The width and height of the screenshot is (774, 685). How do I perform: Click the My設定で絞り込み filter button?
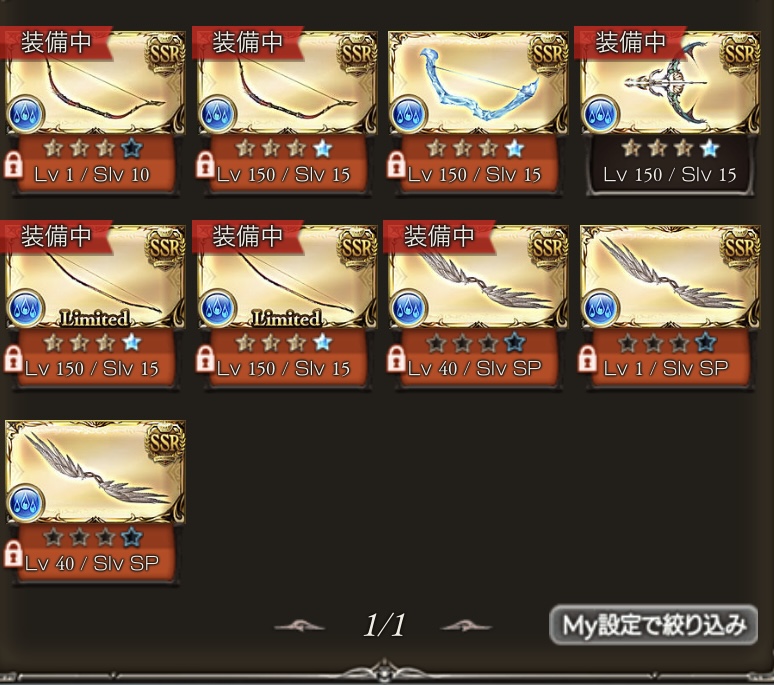(x=654, y=625)
